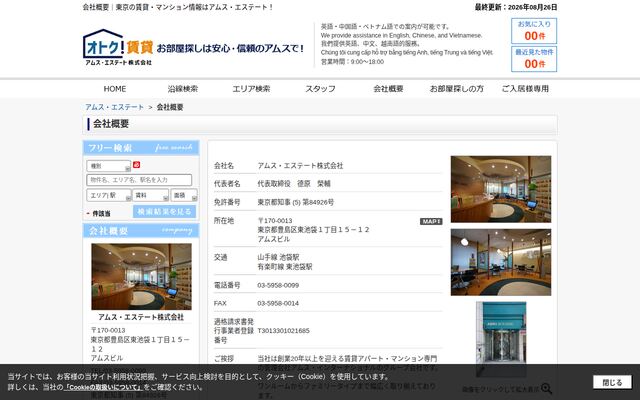Open the お気に入り favorites counter box
The width and height of the screenshot is (640, 400).
(534, 31)
